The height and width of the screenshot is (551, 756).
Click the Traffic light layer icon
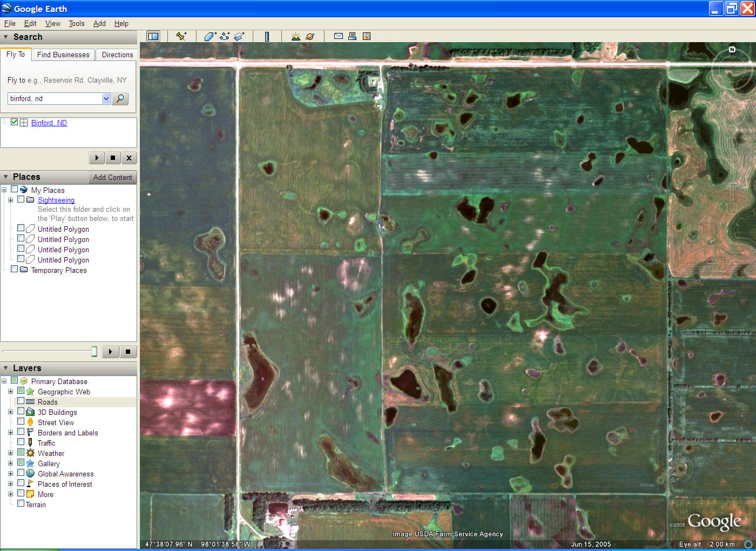(30, 443)
